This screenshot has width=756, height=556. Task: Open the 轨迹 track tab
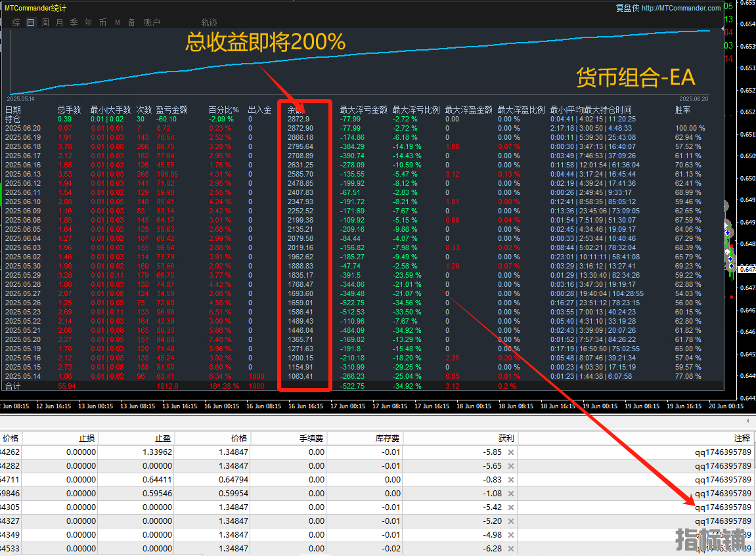pos(209,22)
